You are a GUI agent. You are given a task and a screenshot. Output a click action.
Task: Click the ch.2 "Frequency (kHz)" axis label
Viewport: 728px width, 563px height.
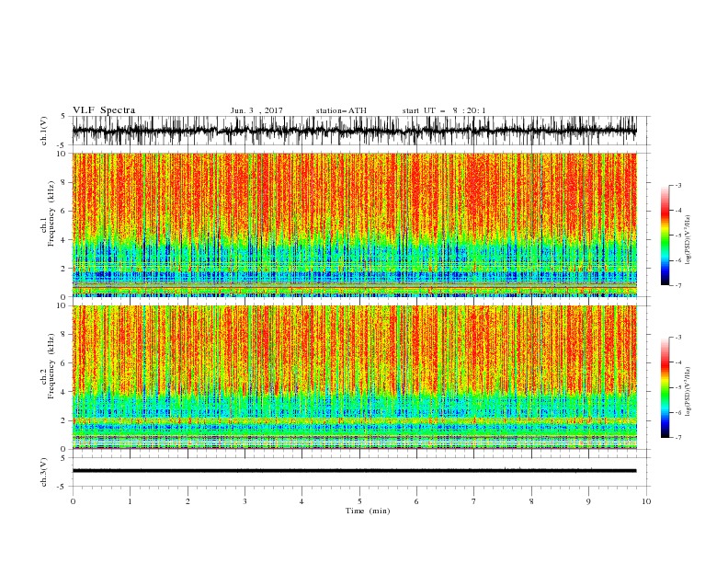51,366
